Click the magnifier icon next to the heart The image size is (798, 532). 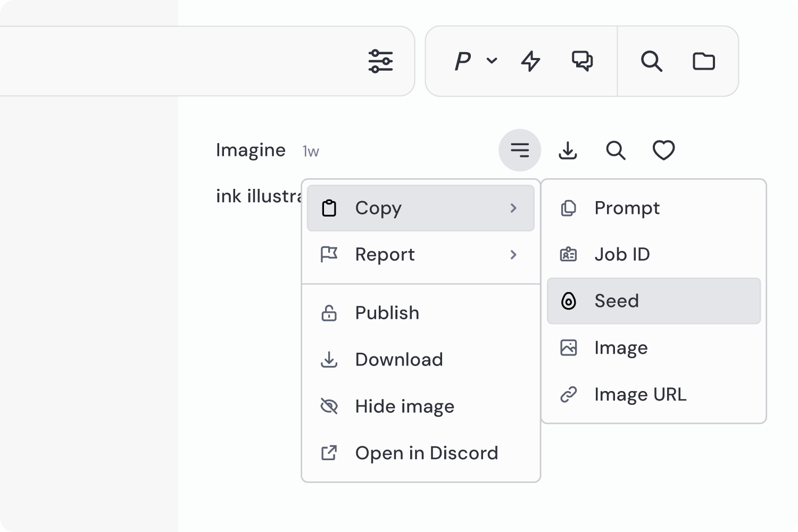(616, 150)
